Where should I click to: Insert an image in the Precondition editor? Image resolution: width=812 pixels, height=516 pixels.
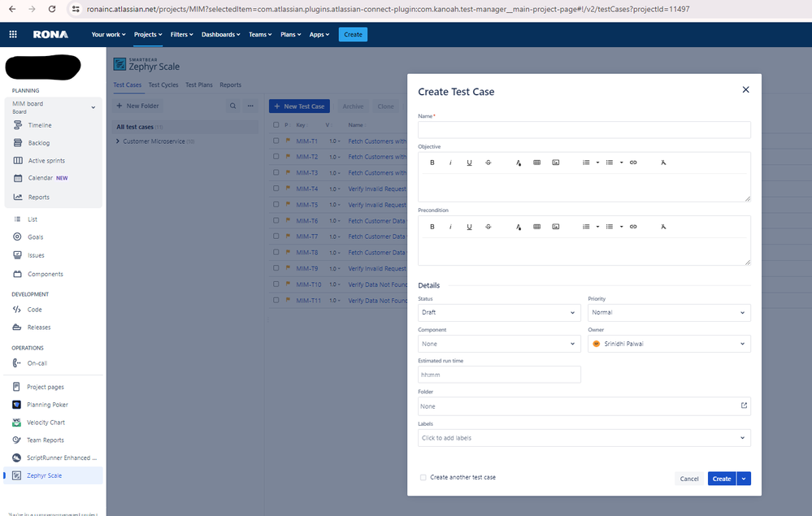tap(556, 226)
